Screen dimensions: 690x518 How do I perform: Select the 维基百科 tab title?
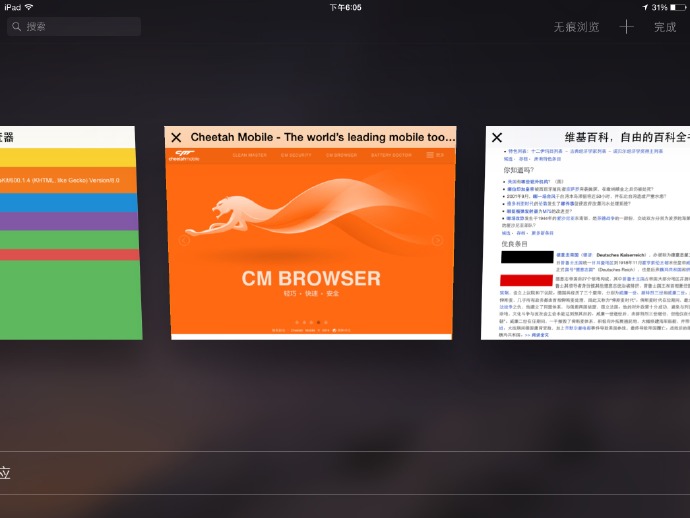tap(627, 137)
